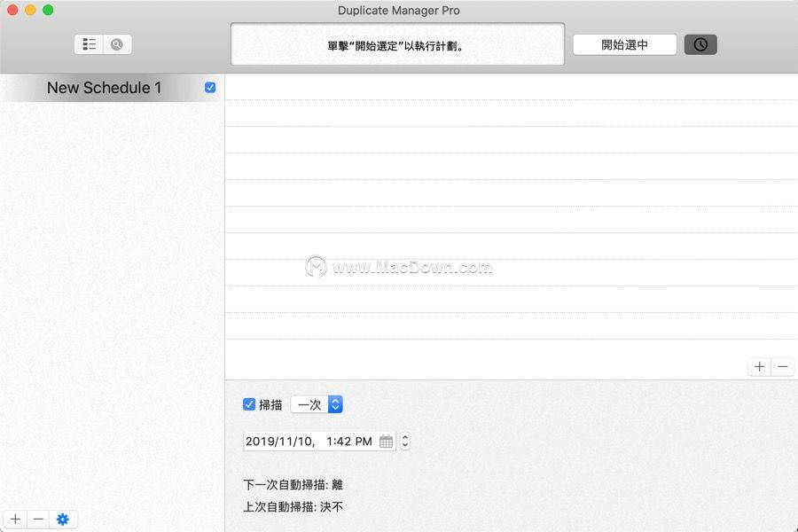
Task: Click the stepper next to the date field
Action: point(404,441)
